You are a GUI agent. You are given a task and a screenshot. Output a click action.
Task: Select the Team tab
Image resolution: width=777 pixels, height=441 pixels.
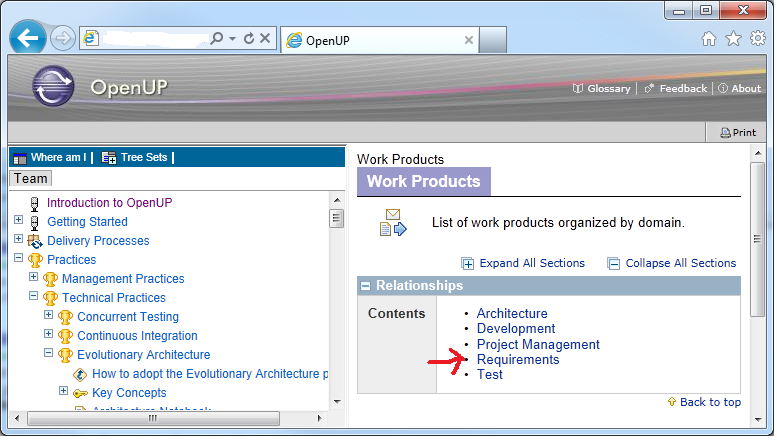click(x=30, y=178)
